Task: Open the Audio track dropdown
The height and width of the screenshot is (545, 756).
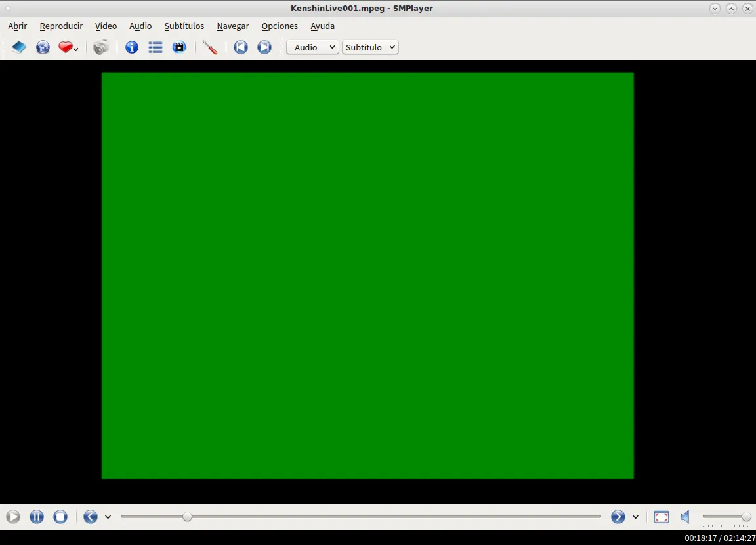Action: (312, 47)
